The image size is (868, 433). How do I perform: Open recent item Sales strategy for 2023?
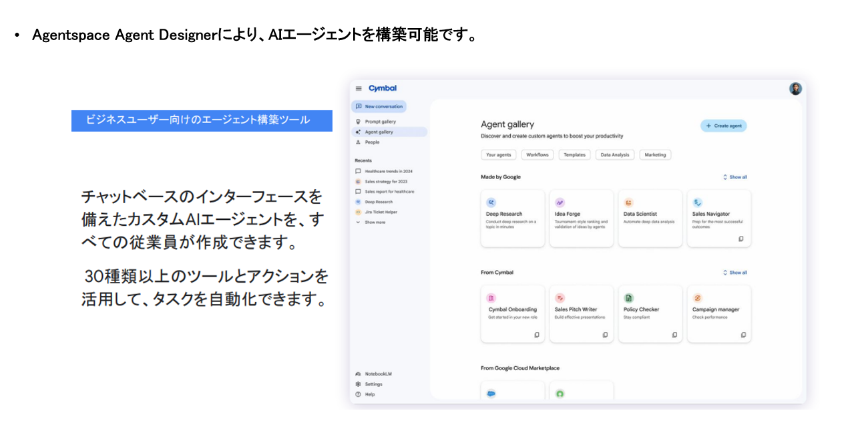pos(381,181)
